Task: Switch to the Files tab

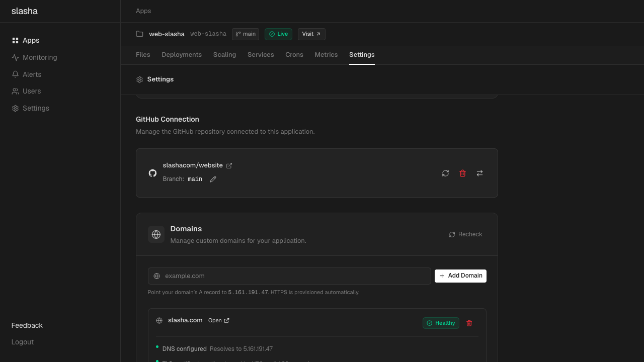Action: (x=143, y=55)
